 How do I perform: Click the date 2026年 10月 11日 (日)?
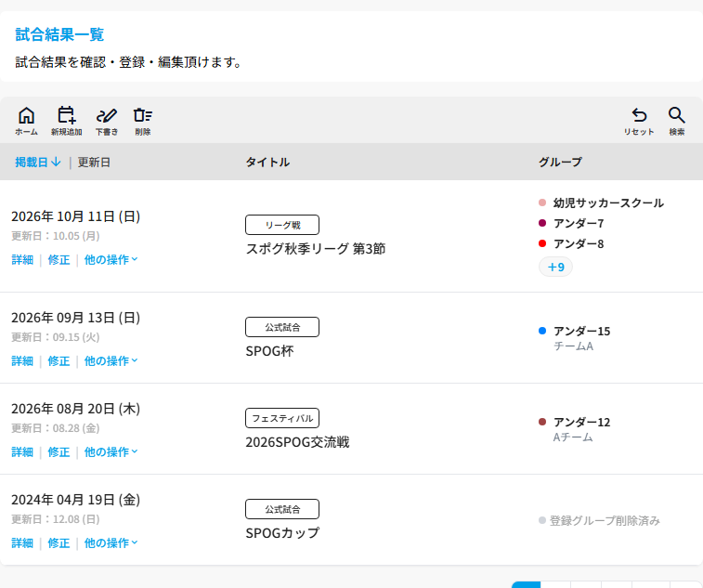coord(76,216)
